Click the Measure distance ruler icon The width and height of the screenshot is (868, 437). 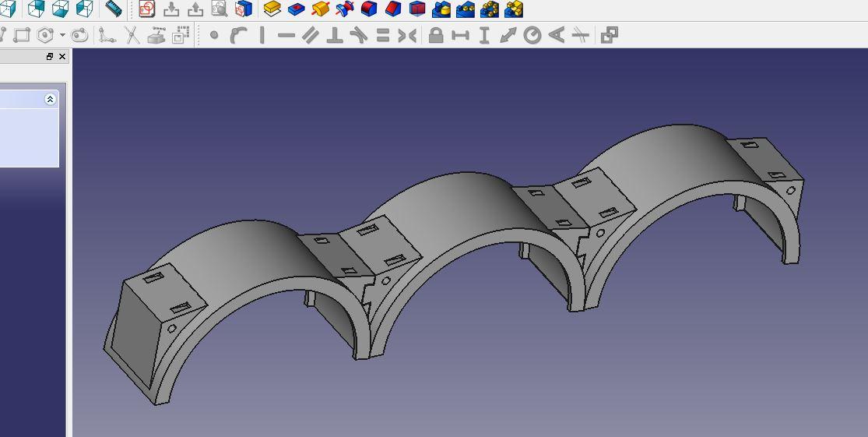tap(114, 9)
